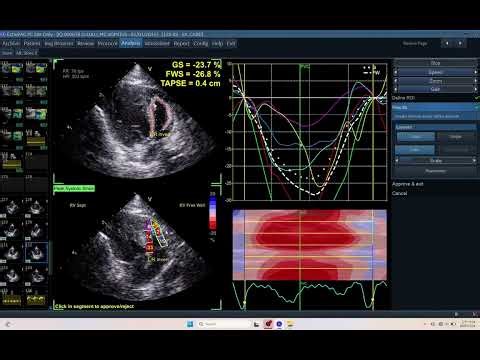Increase Speed with right arrow
The height and width of the screenshot is (360, 480).
(475, 72)
